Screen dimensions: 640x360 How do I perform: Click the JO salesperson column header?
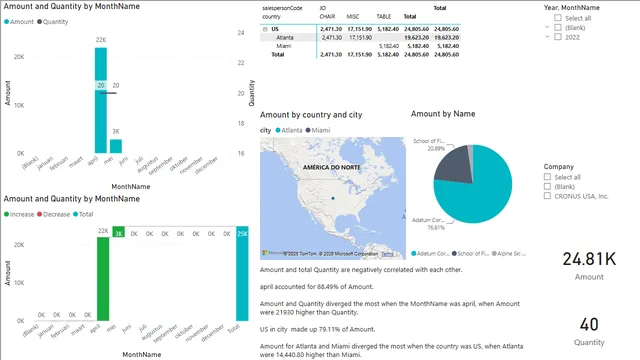[x=323, y=8]
